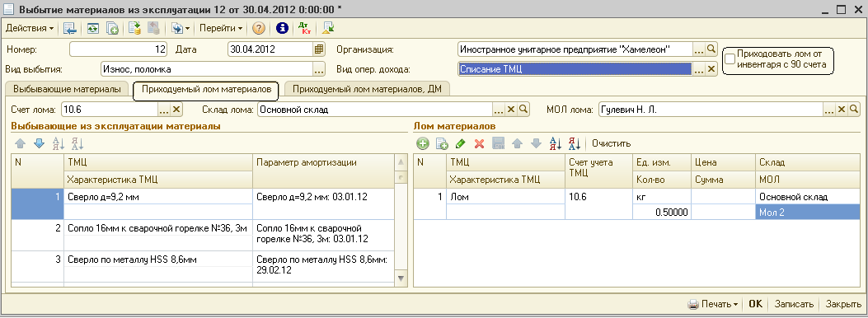Click the copy document icon with plus
The image size is (868, 318).
coord(112,28)
